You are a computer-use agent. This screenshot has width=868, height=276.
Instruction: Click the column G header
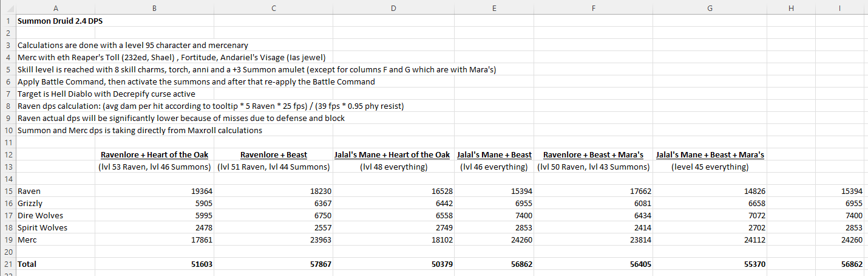coord(710,8)
